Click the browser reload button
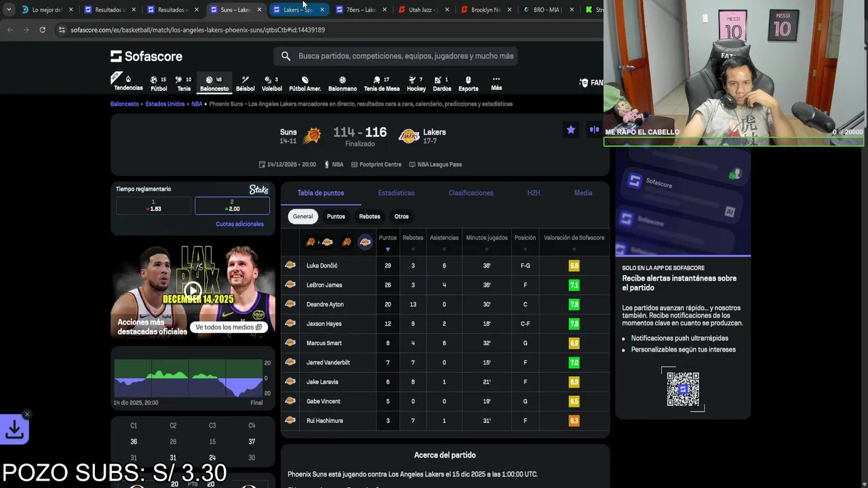The width and height of the screenshot is (868, 488). click(42, 30)
